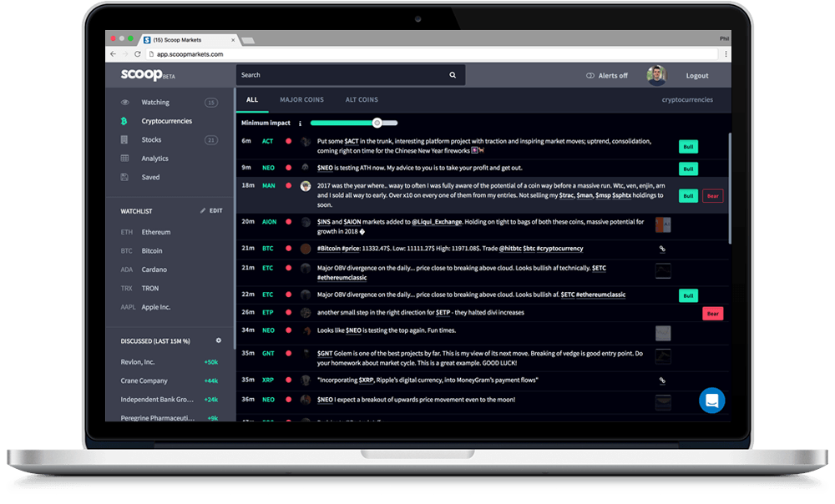Click Bear on ETP post

coord(712,314)
